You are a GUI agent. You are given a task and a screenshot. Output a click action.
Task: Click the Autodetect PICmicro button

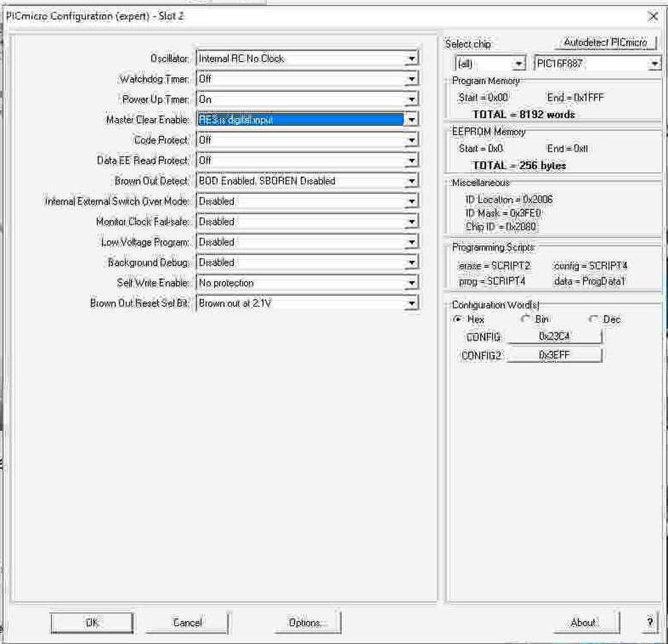tap(605, 42)
